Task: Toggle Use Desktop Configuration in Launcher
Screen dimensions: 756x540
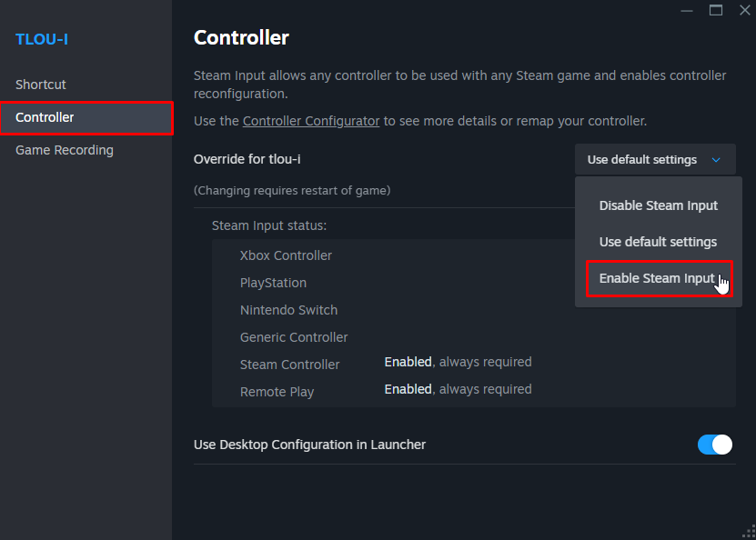Action: [x=714, y=445]
